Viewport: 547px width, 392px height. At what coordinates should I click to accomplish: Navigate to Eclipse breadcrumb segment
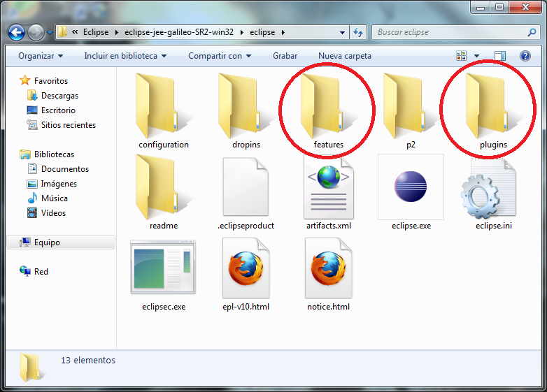tap(96, 32)
